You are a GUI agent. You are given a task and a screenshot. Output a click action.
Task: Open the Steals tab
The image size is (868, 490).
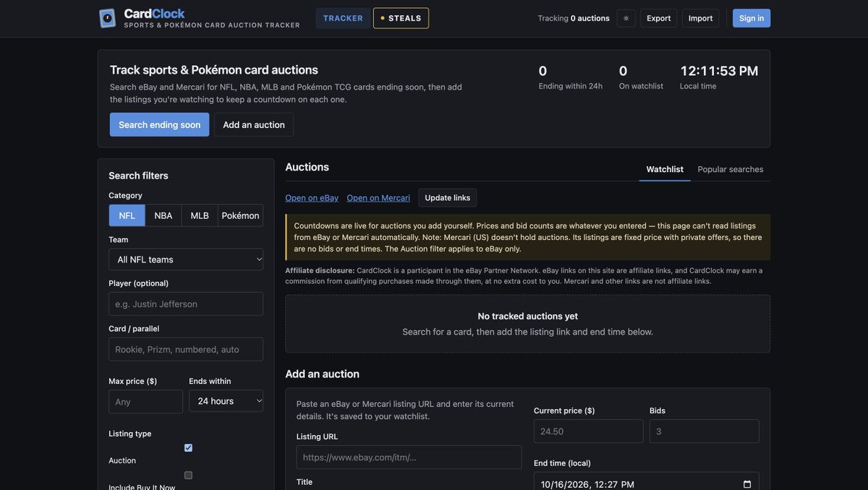(401, 18)
